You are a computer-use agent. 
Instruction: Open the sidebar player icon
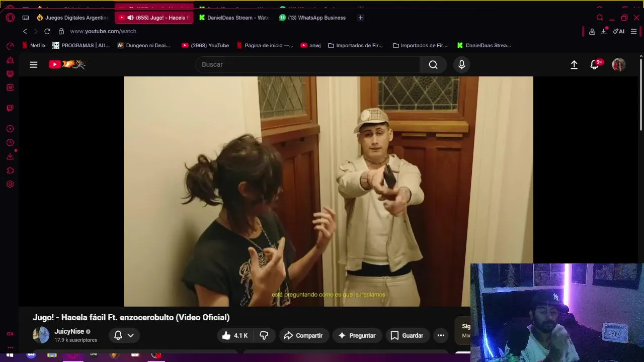[x=10, y=129]
